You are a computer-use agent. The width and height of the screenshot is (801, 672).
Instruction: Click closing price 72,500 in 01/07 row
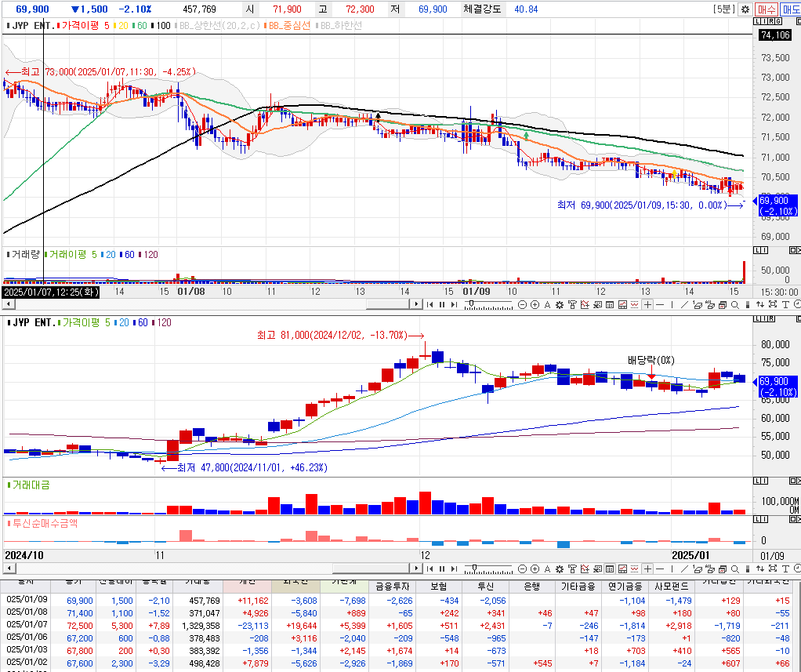coord(80,626)
